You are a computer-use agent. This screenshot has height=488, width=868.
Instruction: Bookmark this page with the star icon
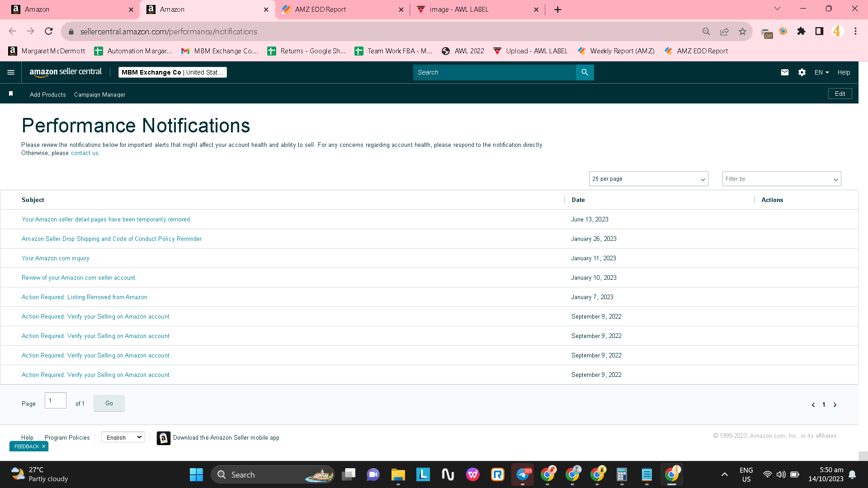tap(742, 31)
